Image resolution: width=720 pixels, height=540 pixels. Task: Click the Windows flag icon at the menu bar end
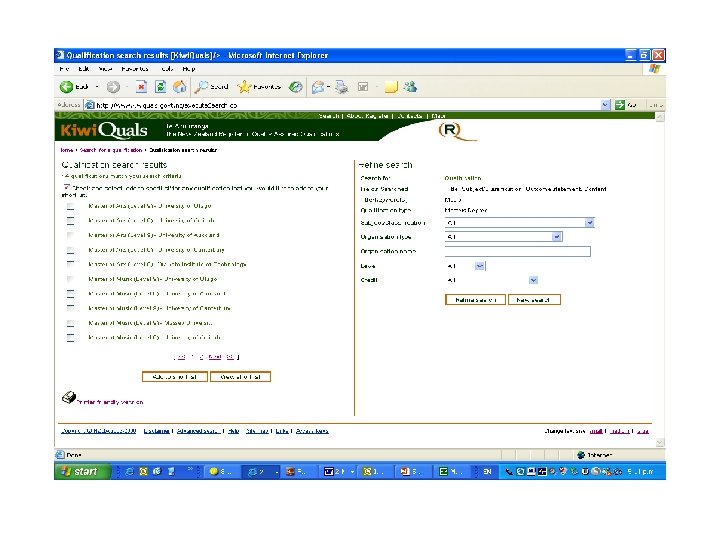coord(654,69)
